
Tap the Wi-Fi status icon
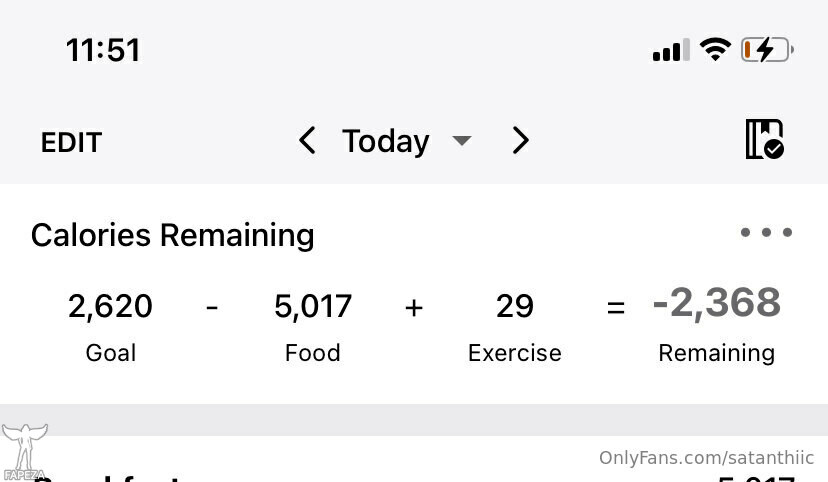pyautogui.click(x=715, y=50)
